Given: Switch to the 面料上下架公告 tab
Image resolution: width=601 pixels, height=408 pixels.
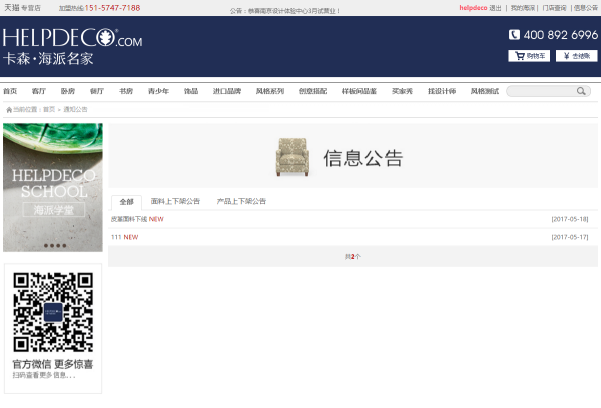Looking at the screenshot, I should coord(175,201).
